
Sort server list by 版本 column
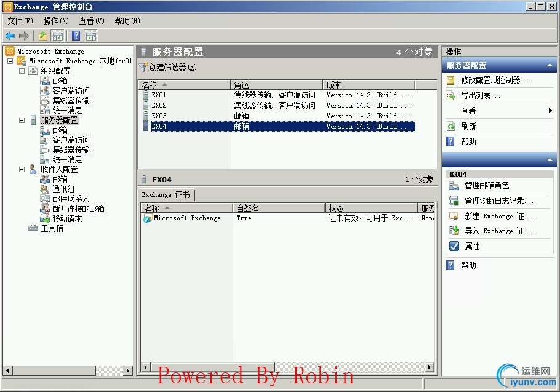(x=369, y=85)
